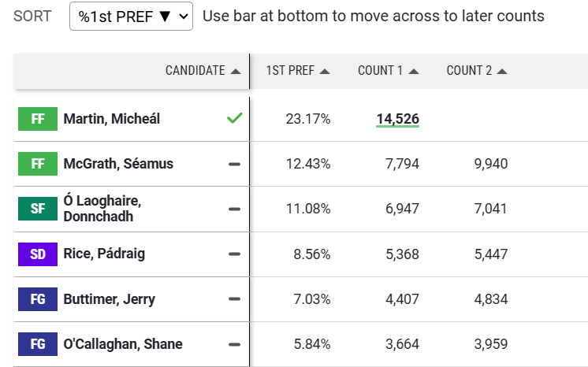The height and width of the screenshot is (367, 588).
Task: Click the dash status icon beside McGrath
Action: pos(234,164)
